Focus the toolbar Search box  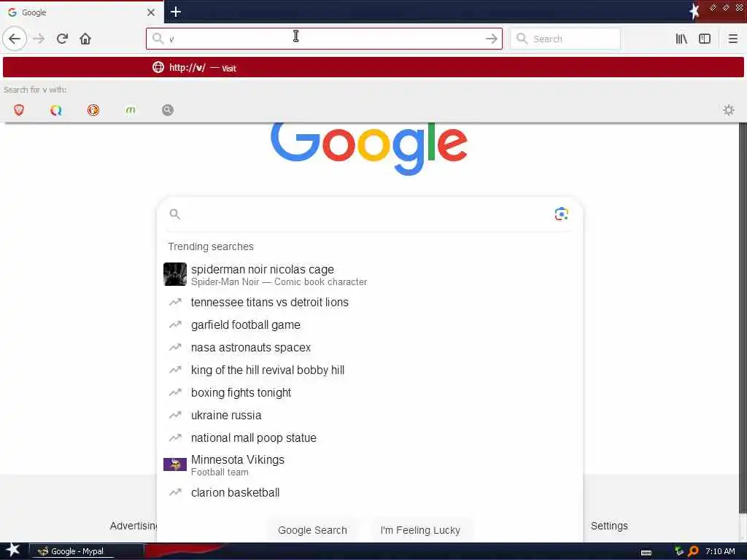[x=565, y=39]
